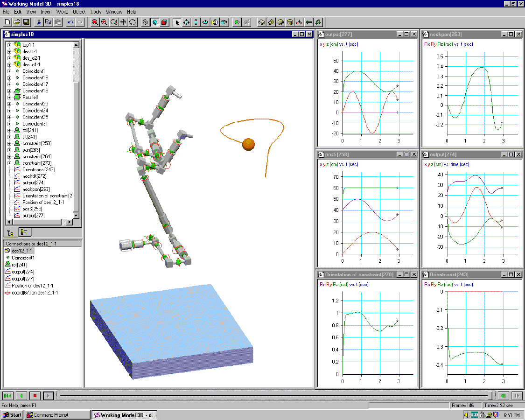525x420 pixels.
Task: Step forward one frame
Action: click(x=517, y=396)
